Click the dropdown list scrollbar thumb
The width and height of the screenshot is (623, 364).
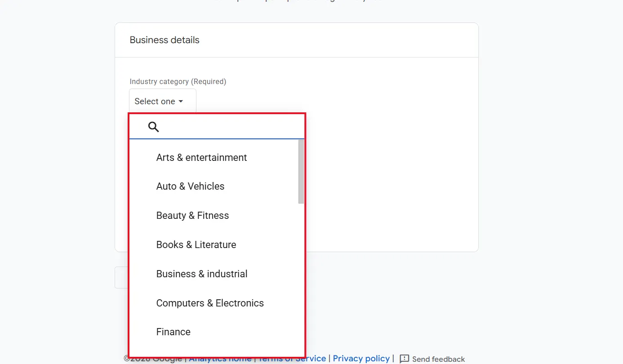coord(301,171)
